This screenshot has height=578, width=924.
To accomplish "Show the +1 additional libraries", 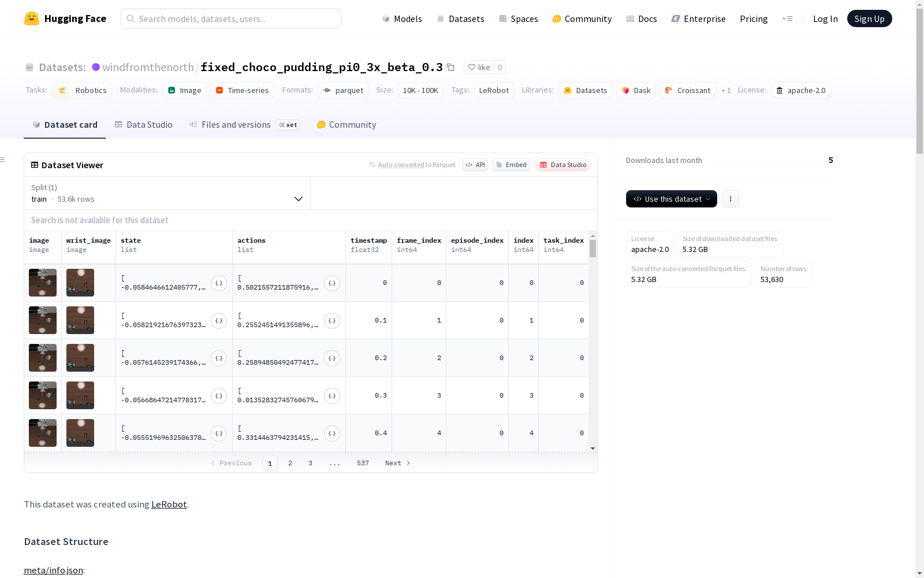I will click(x=726, y=90).
